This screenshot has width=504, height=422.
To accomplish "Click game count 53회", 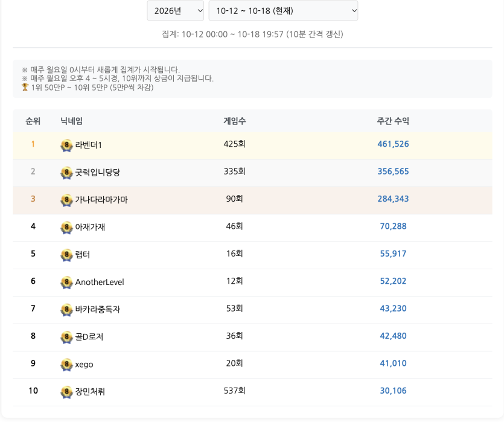I will [235, 308].
